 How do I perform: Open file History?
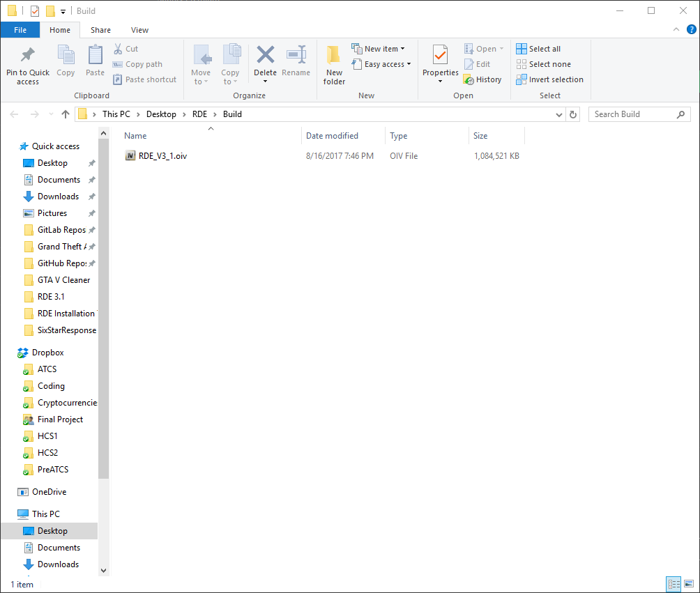tap(482, 79)
